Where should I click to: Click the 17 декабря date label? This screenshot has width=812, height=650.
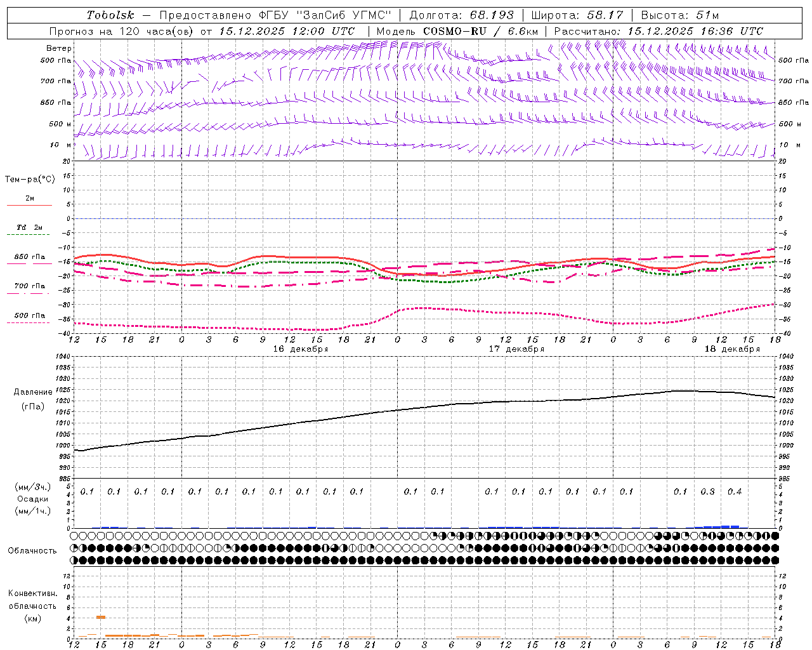tap(516, 349)
